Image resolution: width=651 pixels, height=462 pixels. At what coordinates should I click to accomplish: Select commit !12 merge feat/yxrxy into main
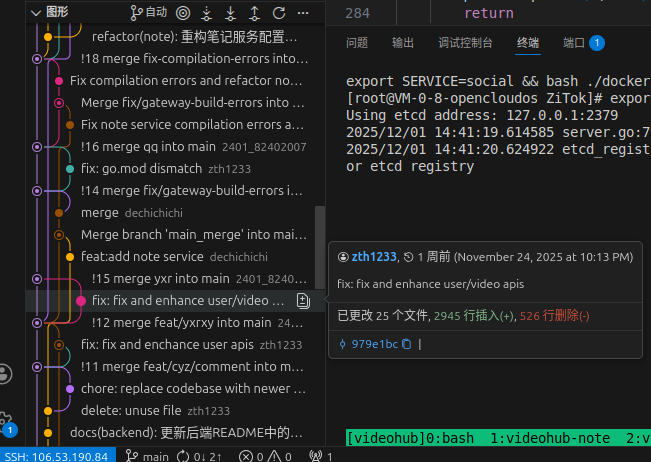[175, 323]
